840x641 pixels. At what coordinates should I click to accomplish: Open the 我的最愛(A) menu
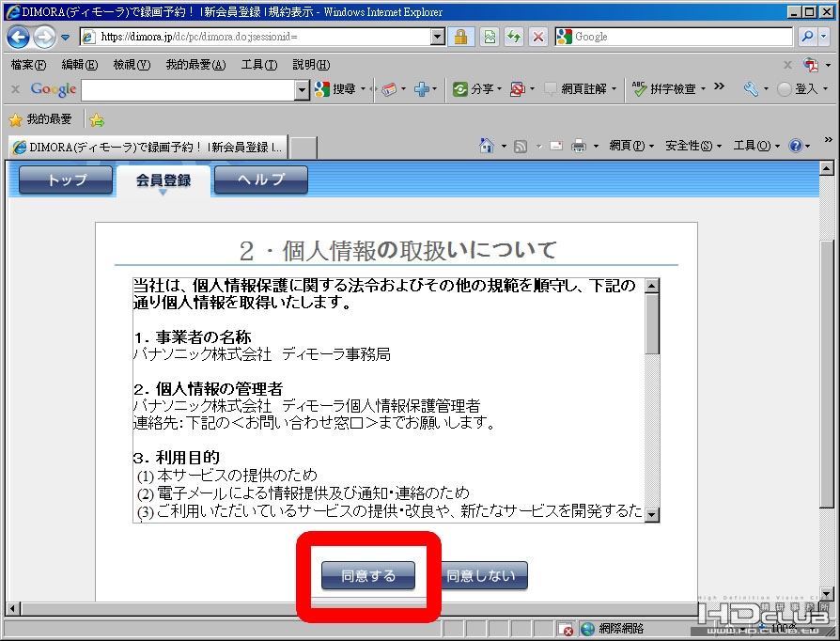(x=195, y=65)
